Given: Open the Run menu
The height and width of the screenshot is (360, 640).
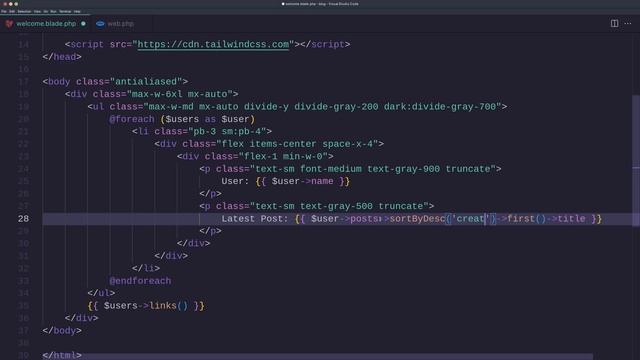Looking at the screenshot, I should click(x=53, y=11).
